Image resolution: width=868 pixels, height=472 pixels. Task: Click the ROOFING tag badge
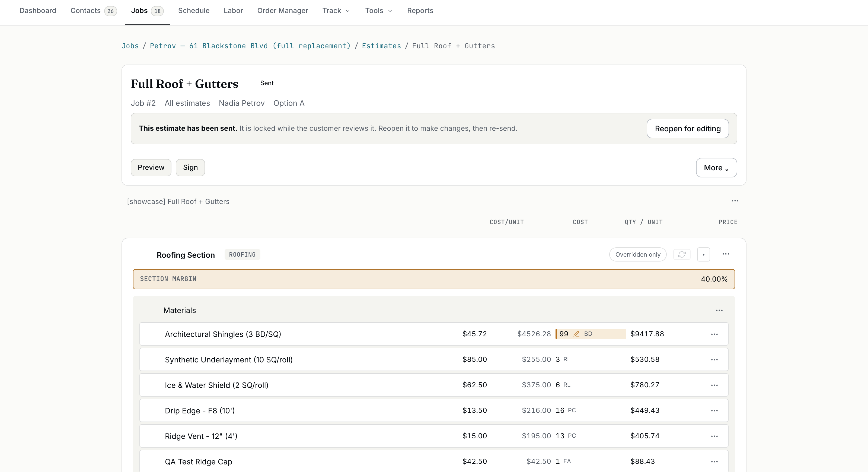(x=242, y=255)
